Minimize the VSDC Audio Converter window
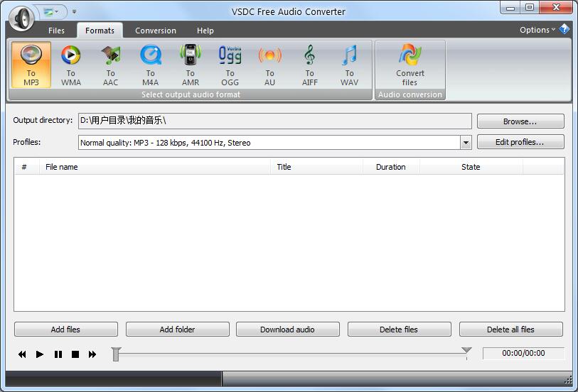 coord(510,7)
